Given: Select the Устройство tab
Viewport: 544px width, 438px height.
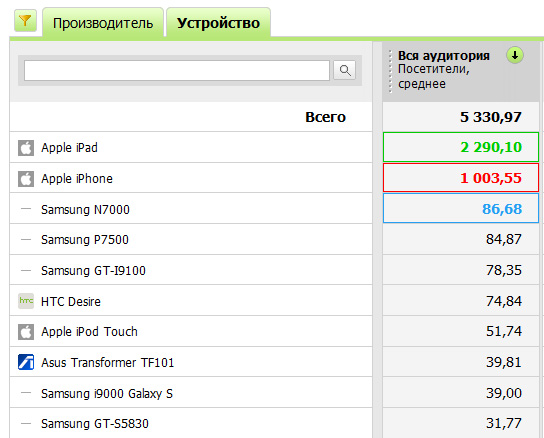Looking at the screenshot, I should 218,23.
